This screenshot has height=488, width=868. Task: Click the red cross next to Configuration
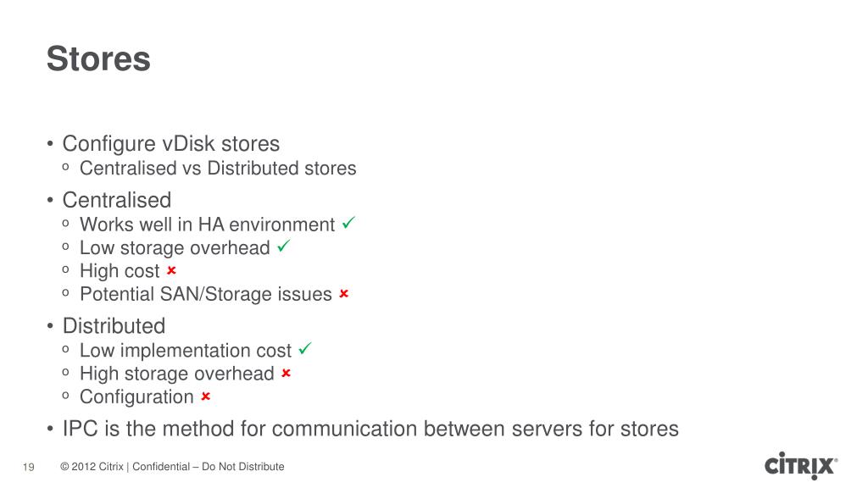tap(206, 396)
